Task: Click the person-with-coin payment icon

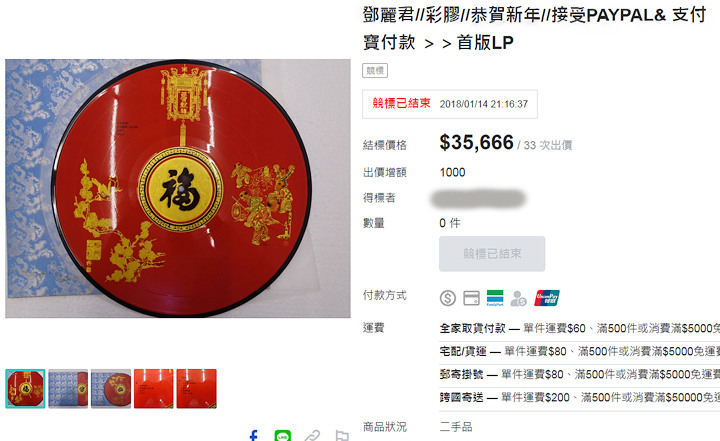Action: pyautogui.click(x=518, y=298)
